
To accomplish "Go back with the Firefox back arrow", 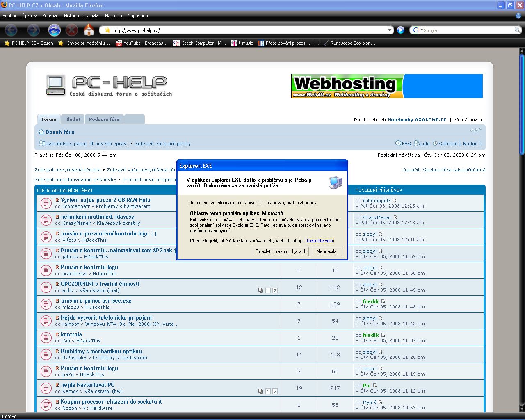I will point(11,30).
